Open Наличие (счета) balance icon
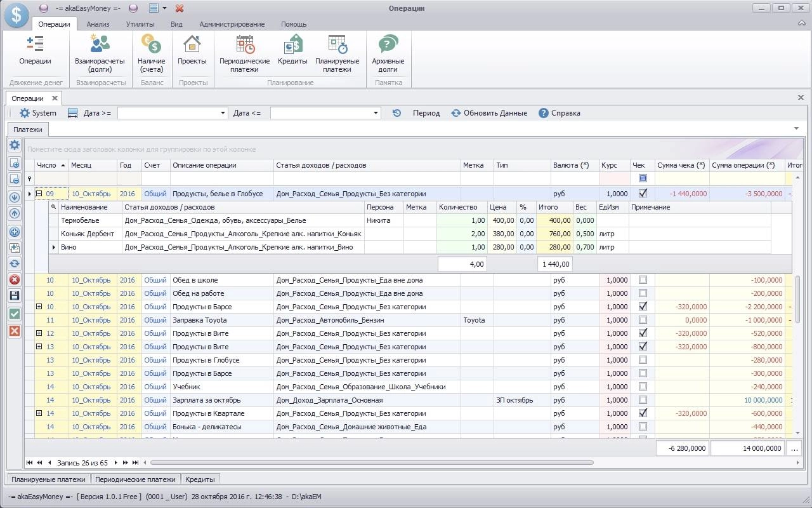The image size is (812, 508). click(x=152, y=54)
